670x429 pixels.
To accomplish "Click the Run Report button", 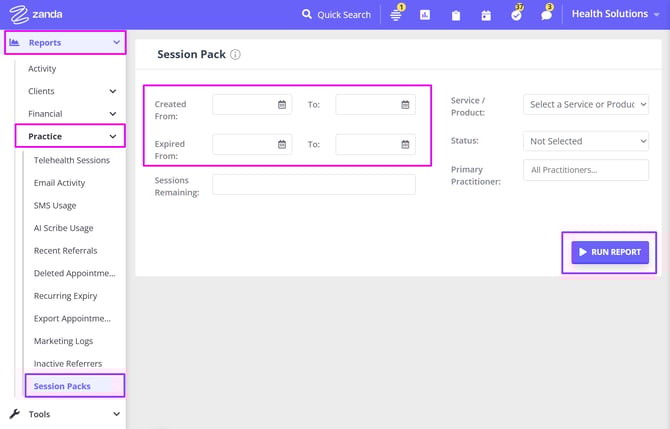I will [x=610, y=252].
